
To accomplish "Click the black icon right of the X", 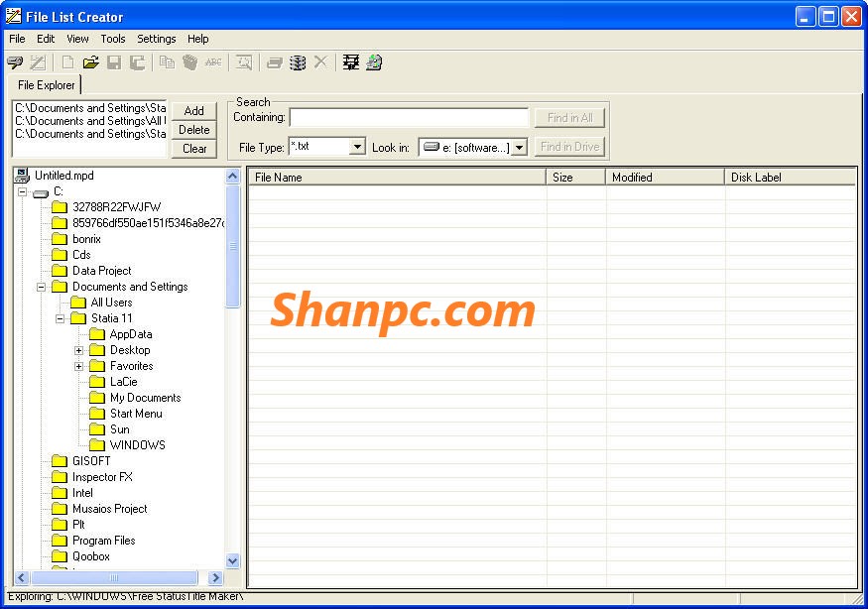I will [350, 62].
